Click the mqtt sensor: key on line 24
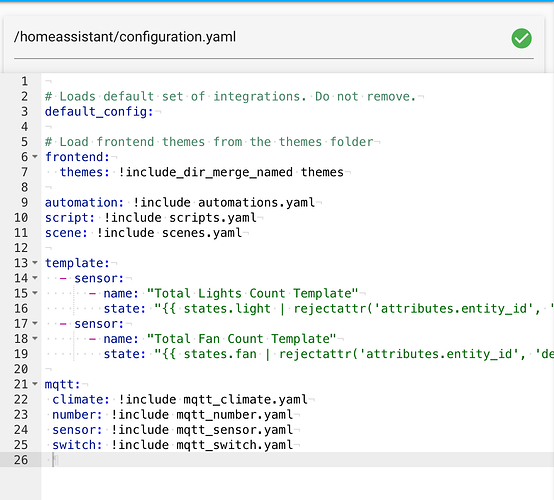Image resolution: width=554 pixels, height=500 pixels. pyautogui.click(x=77, y=430)
